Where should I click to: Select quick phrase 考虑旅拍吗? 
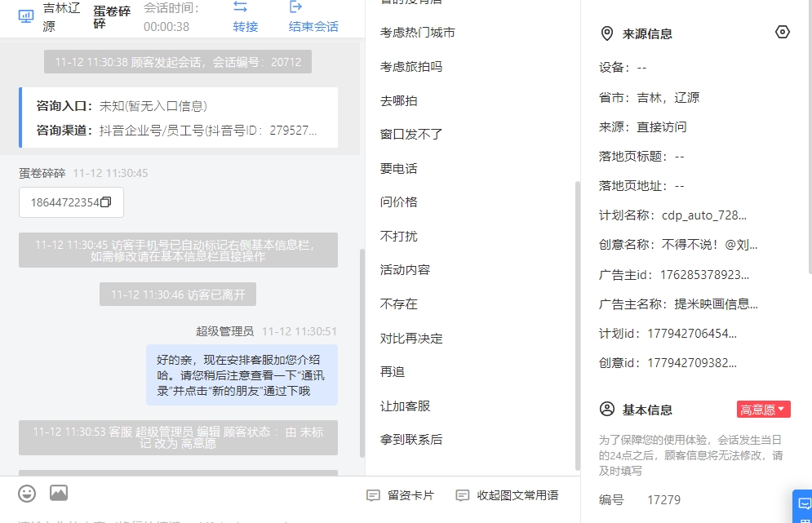click(411, 67)
